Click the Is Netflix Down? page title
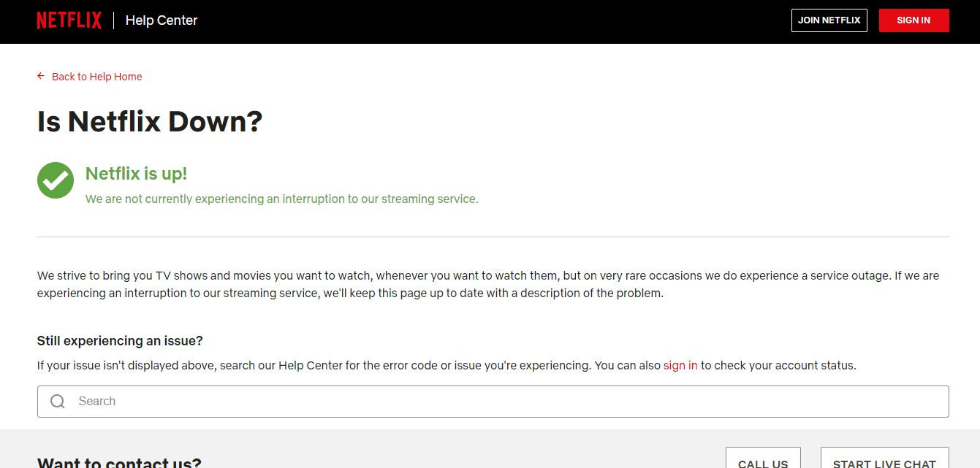Image resolution: width=980 pixels, height=468 pixels. (x=149, y=121)
